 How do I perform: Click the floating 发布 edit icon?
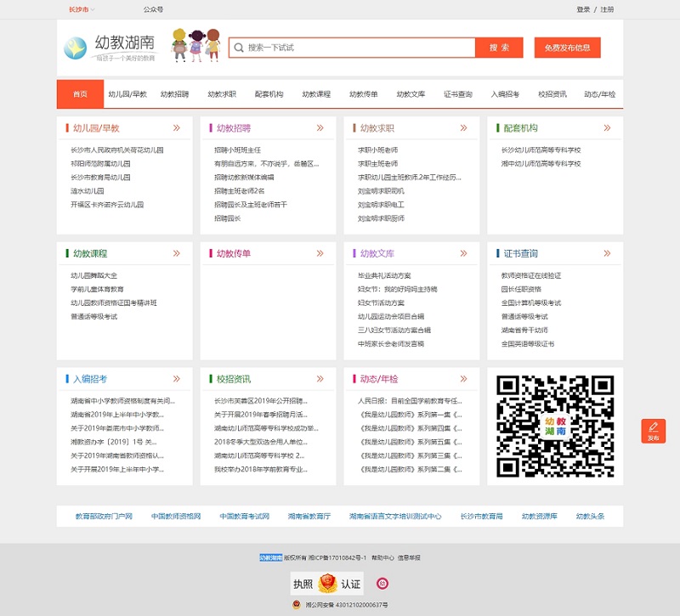(x=653, y=431)
